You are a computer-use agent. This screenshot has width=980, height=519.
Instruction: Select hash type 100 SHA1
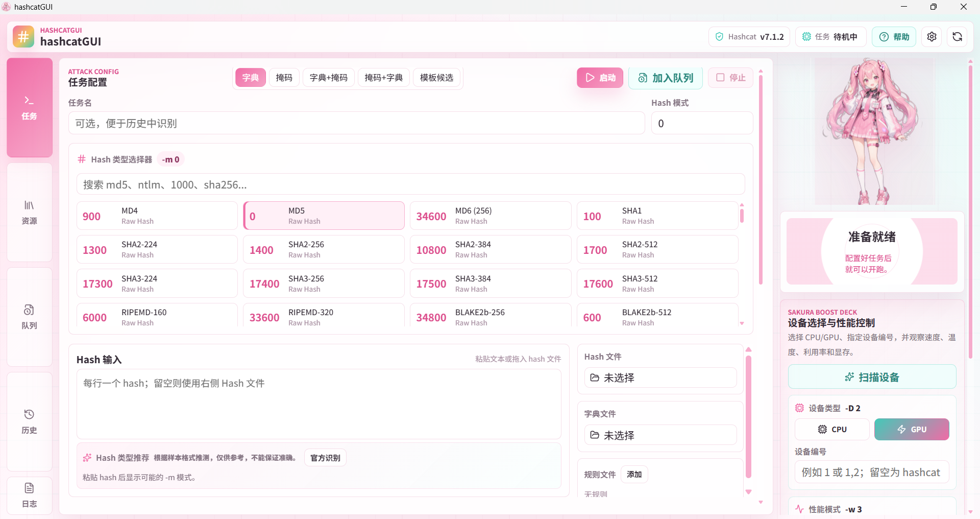pyautogui.click(x=657, y=216)
